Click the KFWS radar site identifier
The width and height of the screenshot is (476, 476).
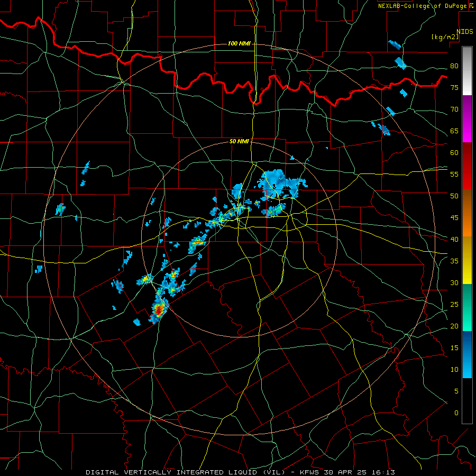310,472
